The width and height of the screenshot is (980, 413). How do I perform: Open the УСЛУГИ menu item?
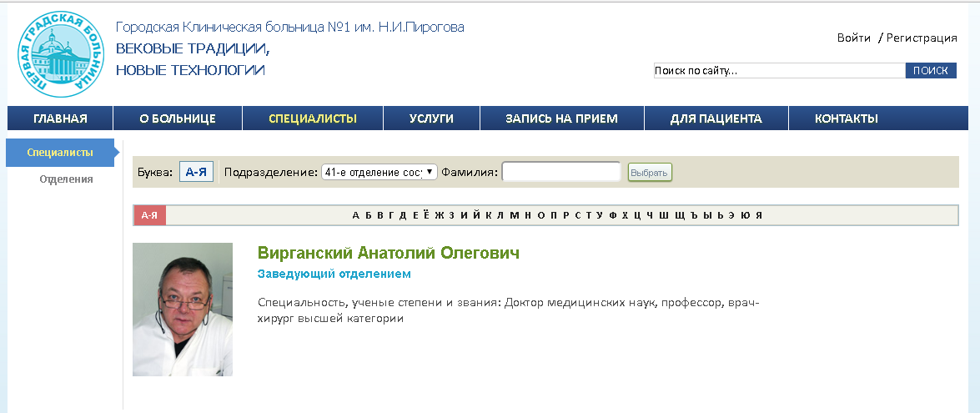pyautogui.click(x=431, y=118)
